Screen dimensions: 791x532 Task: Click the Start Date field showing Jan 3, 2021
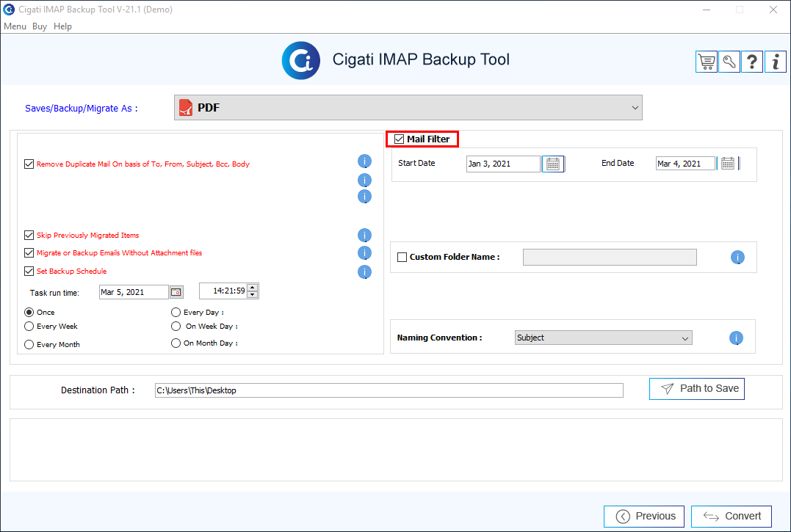click(503, 164)
